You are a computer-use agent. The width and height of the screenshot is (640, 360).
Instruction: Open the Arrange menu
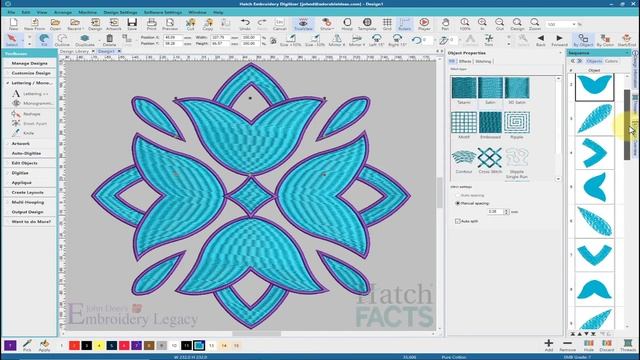[x=63, y=12]
